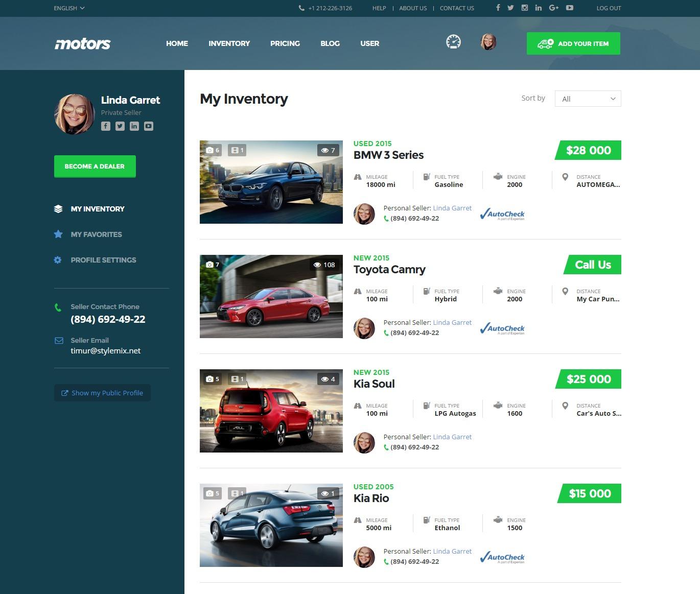The image size is (700, 594).
Task: Open the BMW 3 Series title link
Action: tap(388, 155)
